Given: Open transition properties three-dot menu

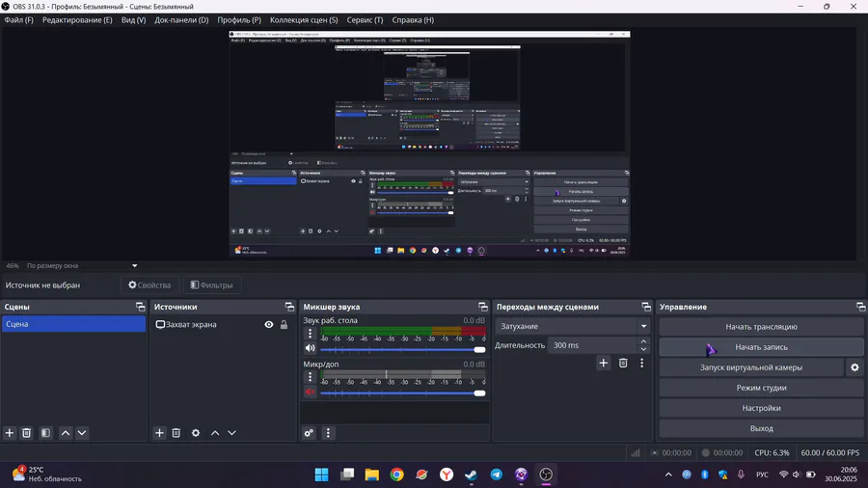Looking at the screenshot, I should click(x=642, y=363).
